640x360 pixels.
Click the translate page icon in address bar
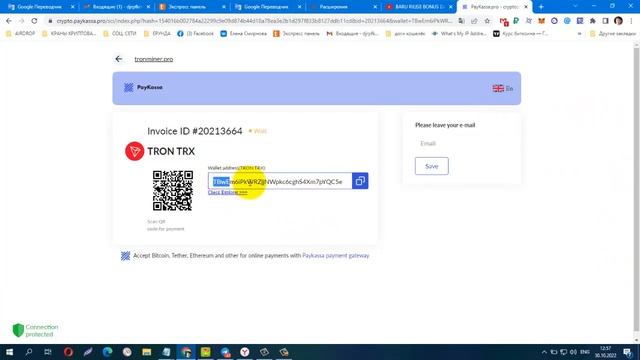tap(461, 21)
